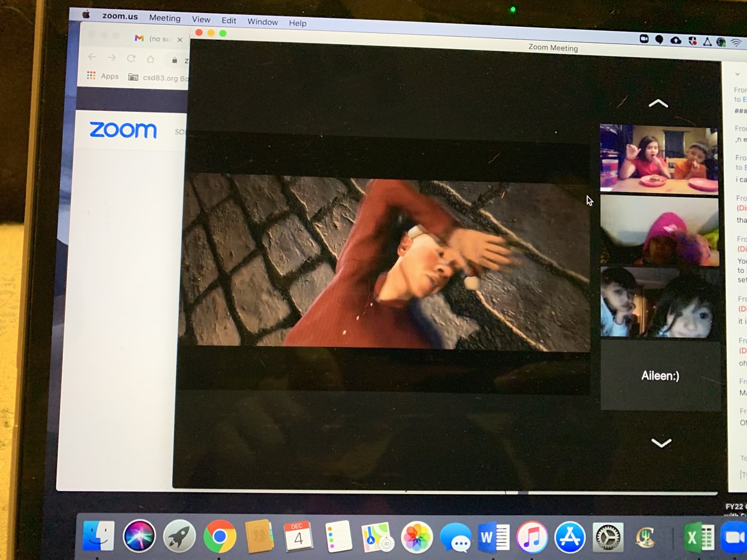Screen dimensions: 747x560
Task: Reload the page in Chrome
Action: (x=131, y=58)
